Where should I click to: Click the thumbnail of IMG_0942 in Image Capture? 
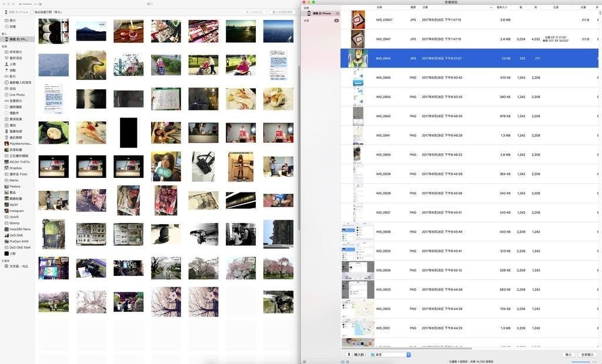point(358,116)
